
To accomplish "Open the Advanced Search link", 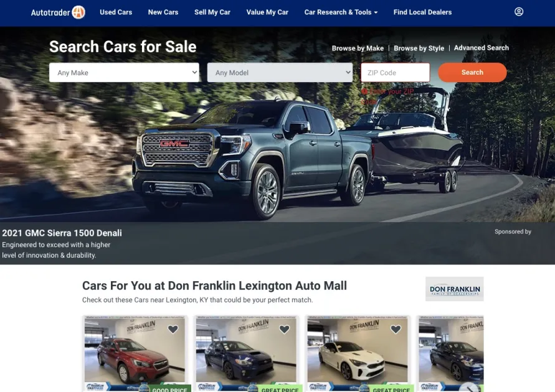I will point(481,48).
